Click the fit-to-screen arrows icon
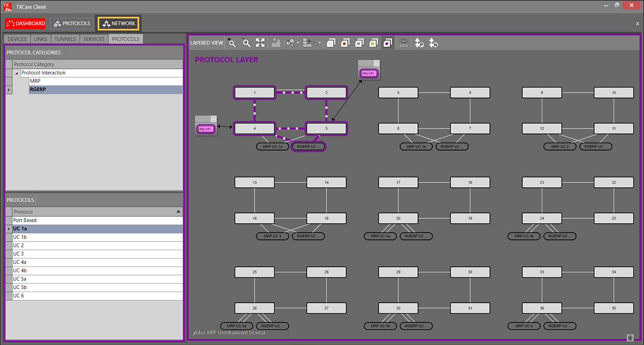Screen dimensions: 644x345 [x=260, y=43]
